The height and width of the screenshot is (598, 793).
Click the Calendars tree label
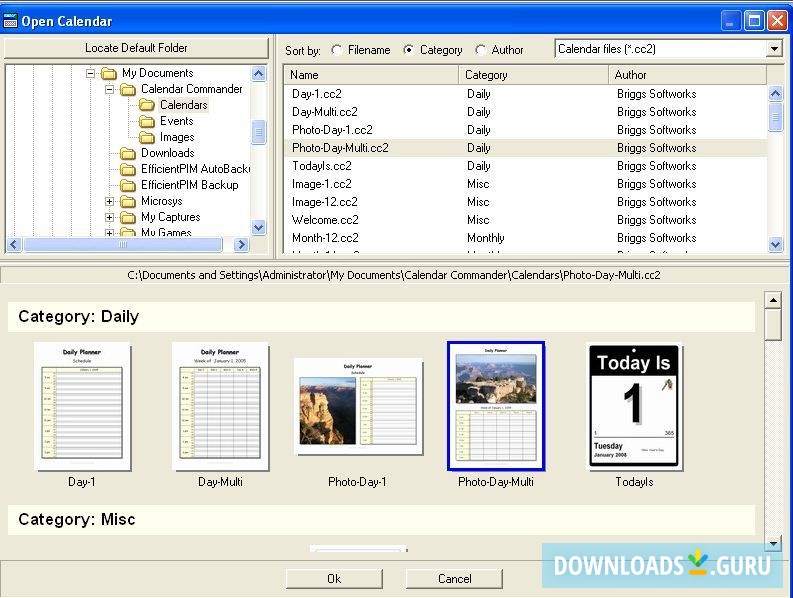[184, 105]
